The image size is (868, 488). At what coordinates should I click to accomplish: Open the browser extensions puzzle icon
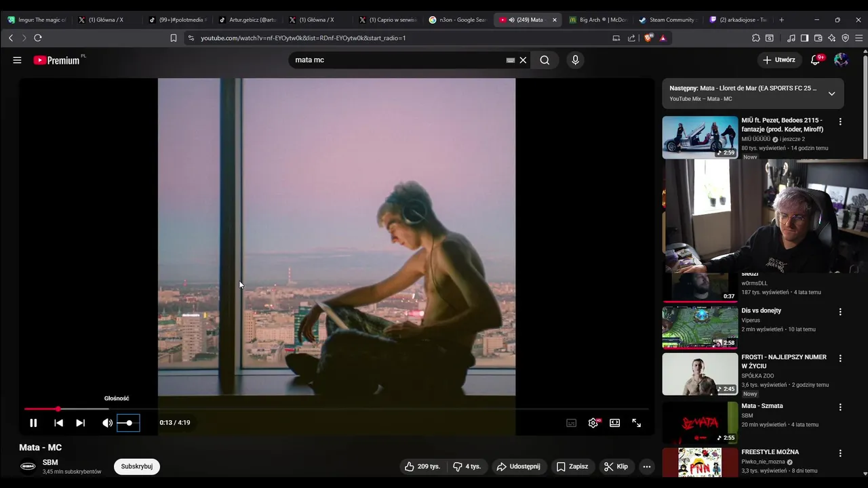pos(756,38)
